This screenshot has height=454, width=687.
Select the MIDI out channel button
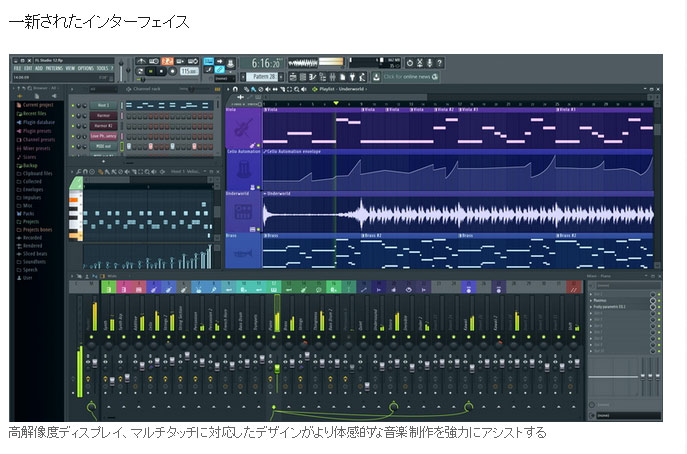(x=103, y=145)
